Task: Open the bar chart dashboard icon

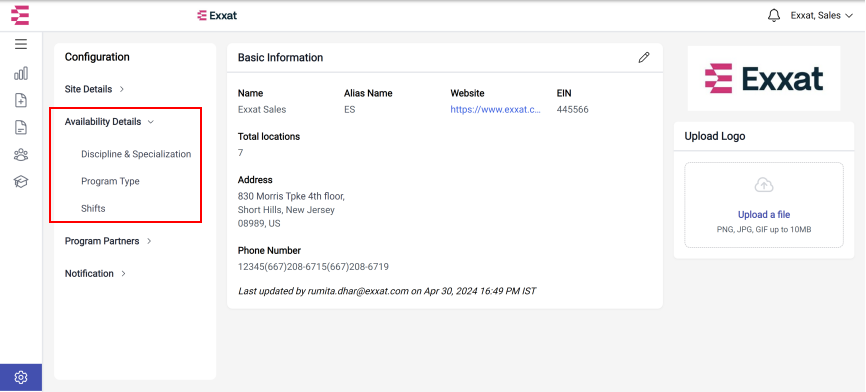Action: click(x=21, y=73)
